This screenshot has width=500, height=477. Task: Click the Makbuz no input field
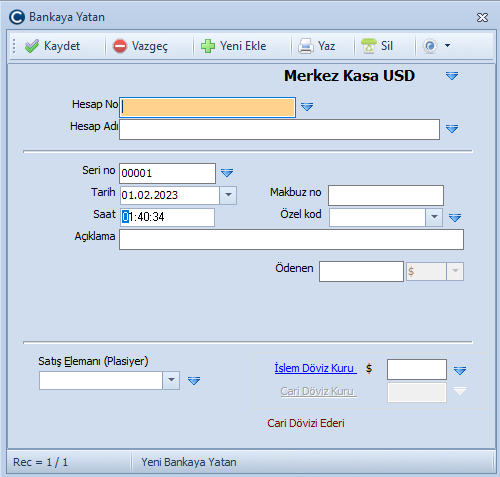click(386, 195)
